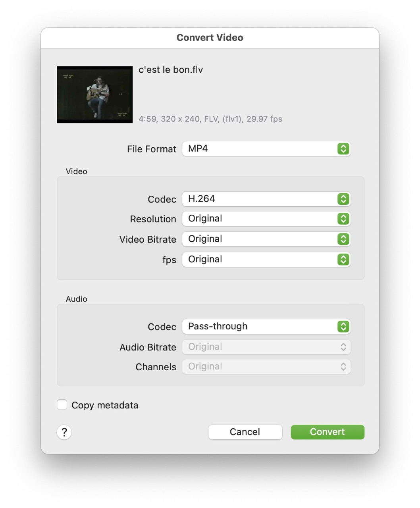Click the Cancel button
This screenshot has height=508, width=420.
(x=245, y=432)
